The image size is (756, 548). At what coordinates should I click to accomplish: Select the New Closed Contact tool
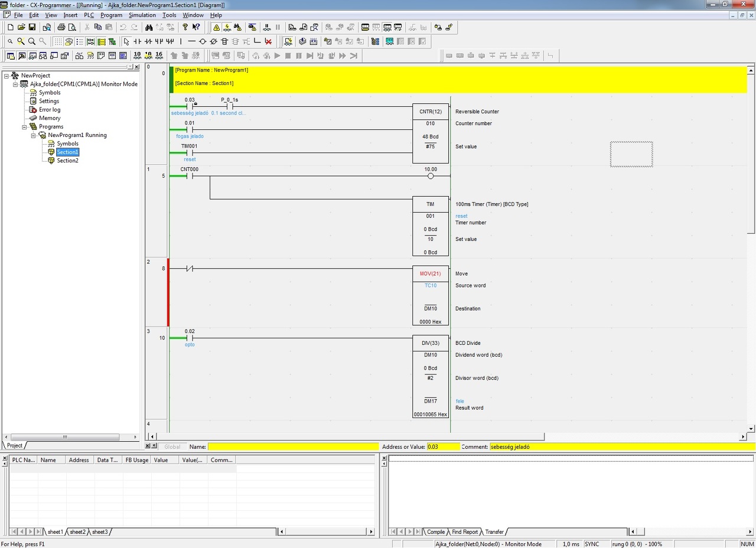pyautogui.click(x=148, y=41)
